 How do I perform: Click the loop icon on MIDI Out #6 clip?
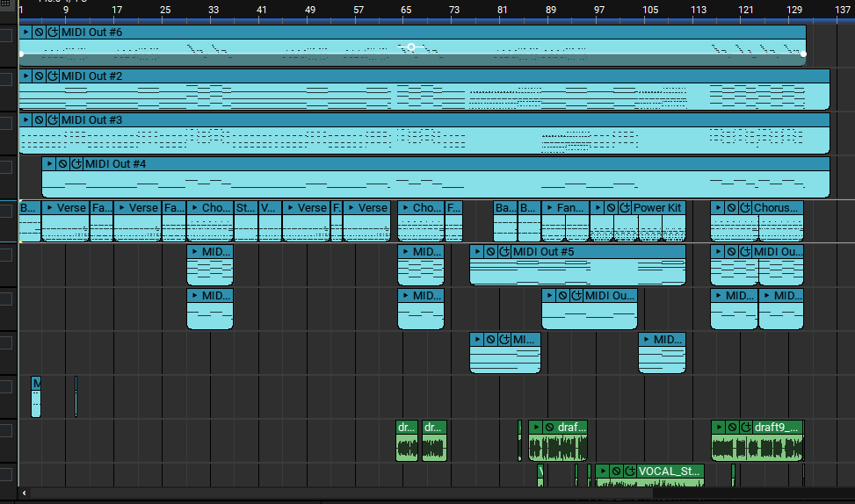click(53, 32)
